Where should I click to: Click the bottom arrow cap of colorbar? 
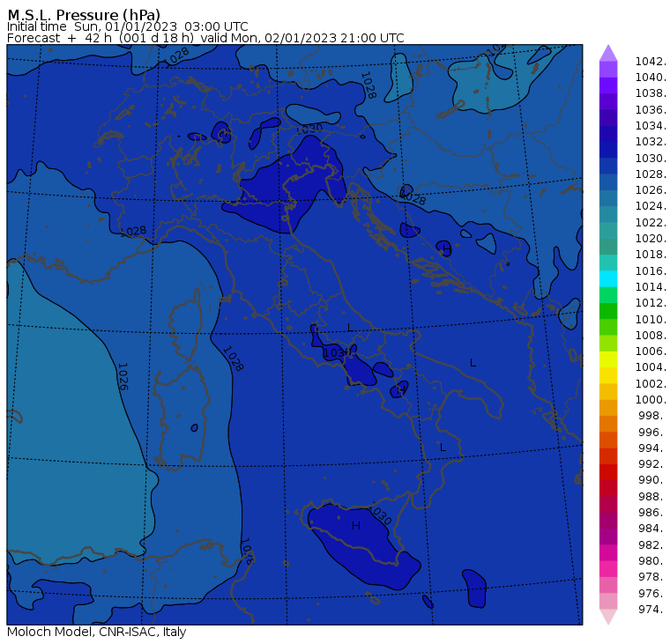tap(608, 617)
